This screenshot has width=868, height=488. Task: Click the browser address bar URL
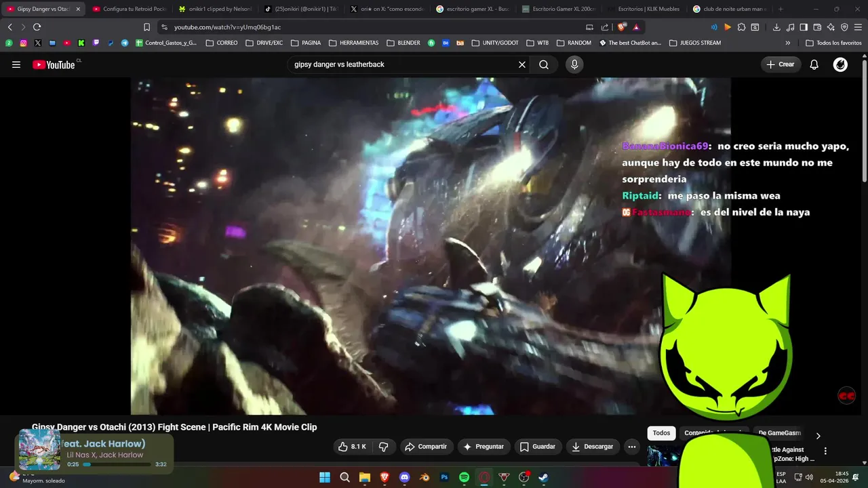click(227, 27)
